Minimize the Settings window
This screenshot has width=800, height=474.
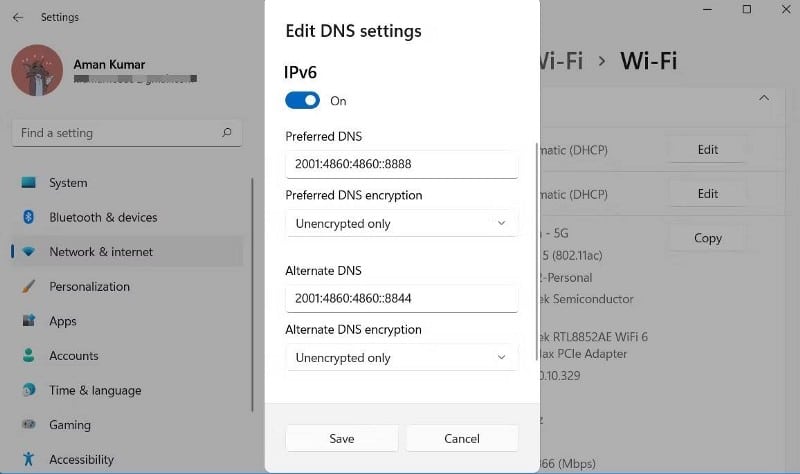pyautogui.click(x=707, y=9)
